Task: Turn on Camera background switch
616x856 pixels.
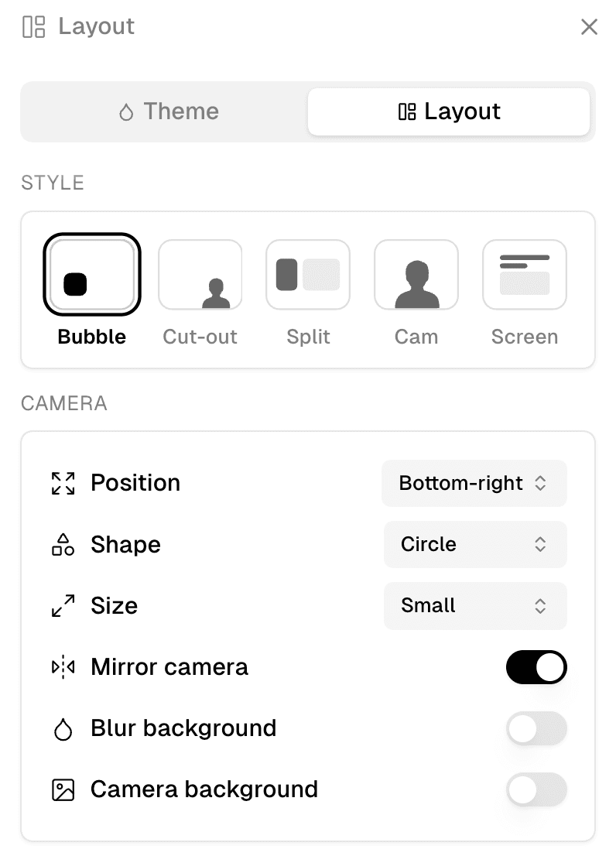Action: click(x=536, y=789)
